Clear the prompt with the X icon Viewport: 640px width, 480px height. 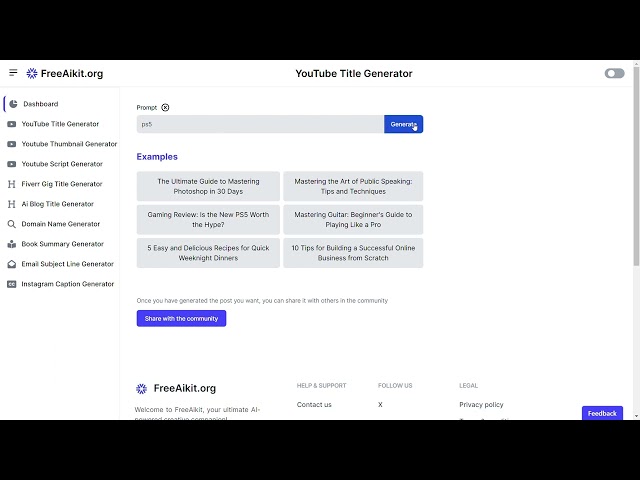[165, 107]
